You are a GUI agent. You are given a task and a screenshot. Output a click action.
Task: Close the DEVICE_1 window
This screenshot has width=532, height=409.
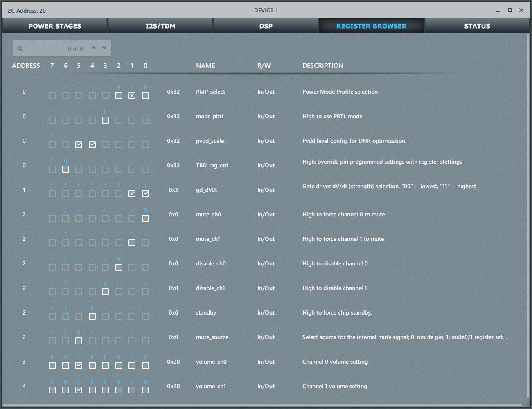(521, 10)
